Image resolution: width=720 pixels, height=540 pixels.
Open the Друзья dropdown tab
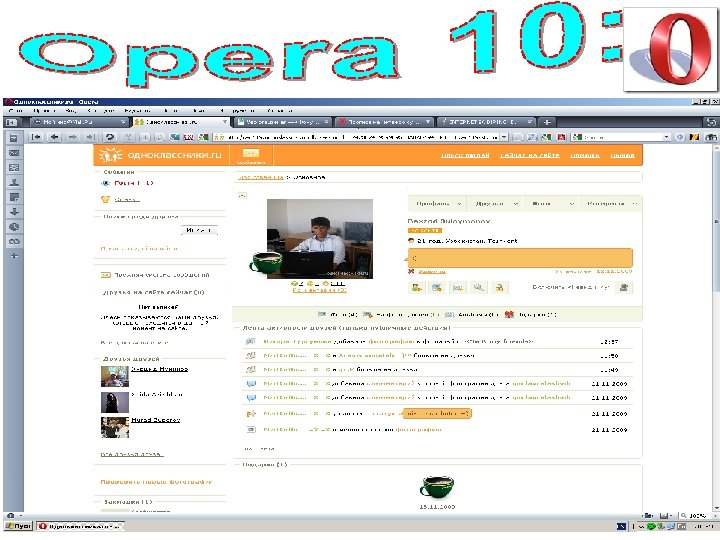click(x=495, y=203)
